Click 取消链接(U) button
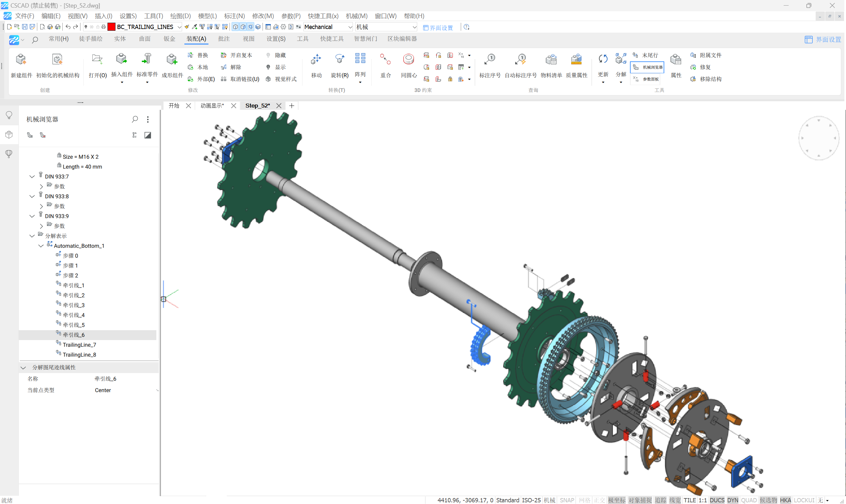Screen dimensions: 846x504 tap(240, 79)
